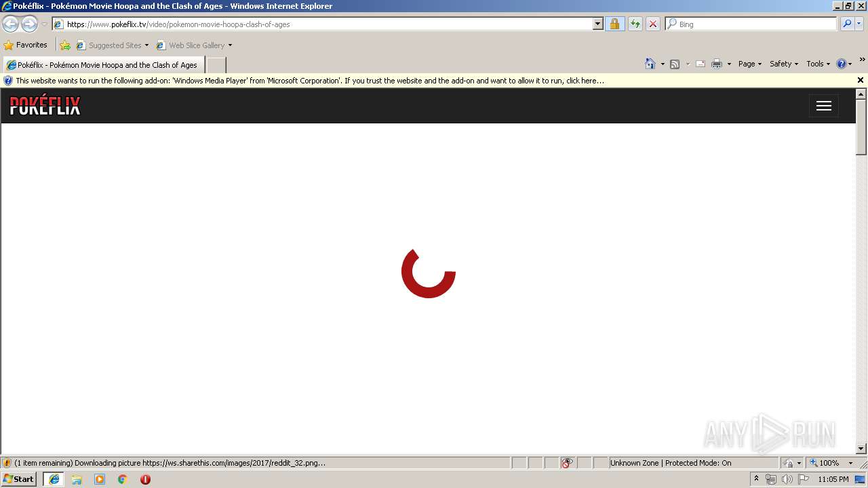Open the search provider dropdown arrow

(x=859, y=24)
